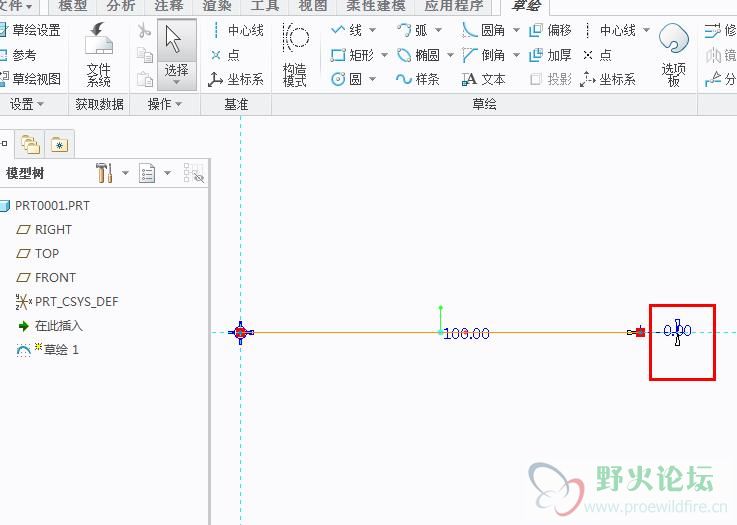
Task: Expand the Circle tool dropdown arrow
Action: pyautogui.click(x=372, y=79)
